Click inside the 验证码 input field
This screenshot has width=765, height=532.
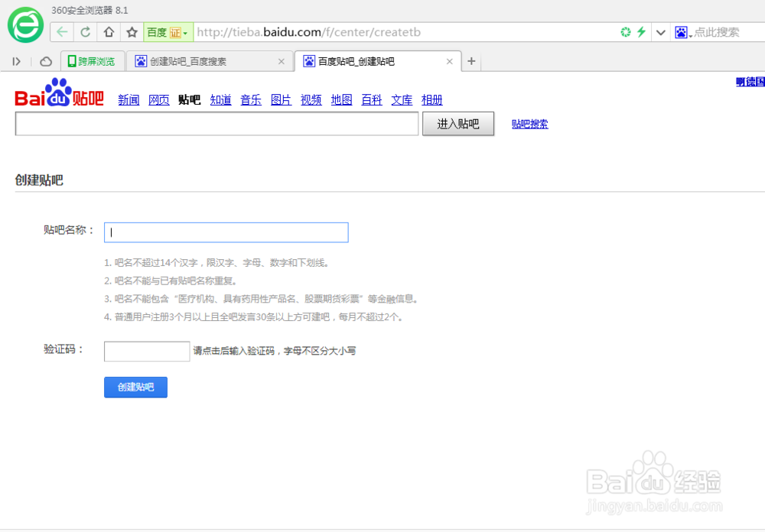(146, 351)
